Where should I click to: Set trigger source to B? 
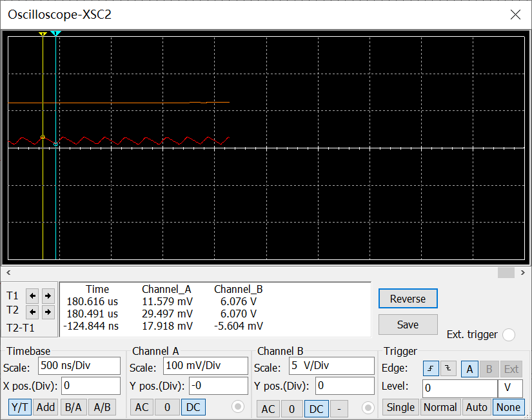(489, 369)
